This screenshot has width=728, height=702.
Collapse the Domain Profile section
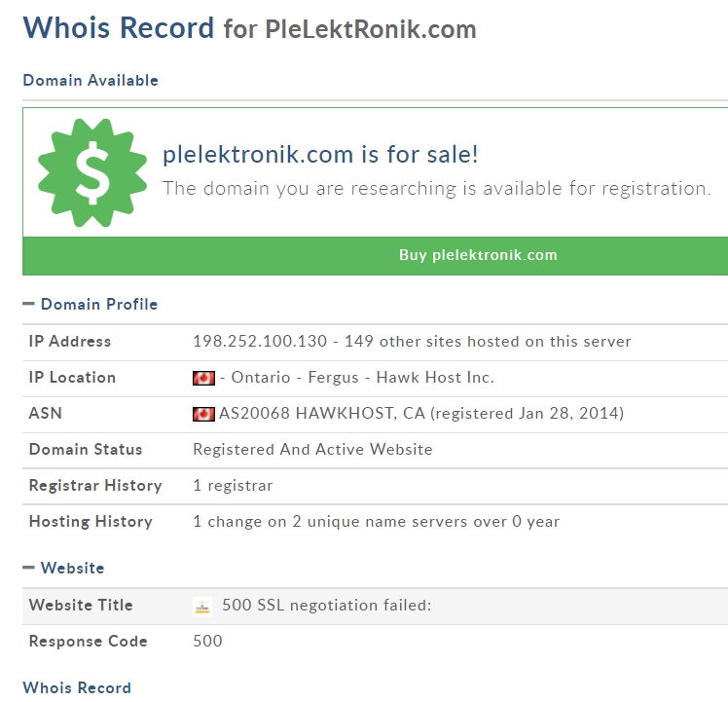pos(91,305)
